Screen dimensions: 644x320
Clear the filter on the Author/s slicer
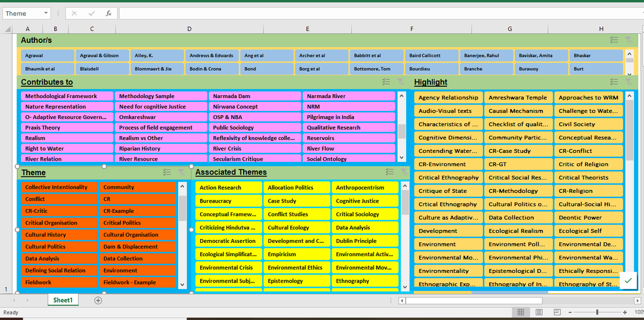pyautogui.click(x=628, y=40)
